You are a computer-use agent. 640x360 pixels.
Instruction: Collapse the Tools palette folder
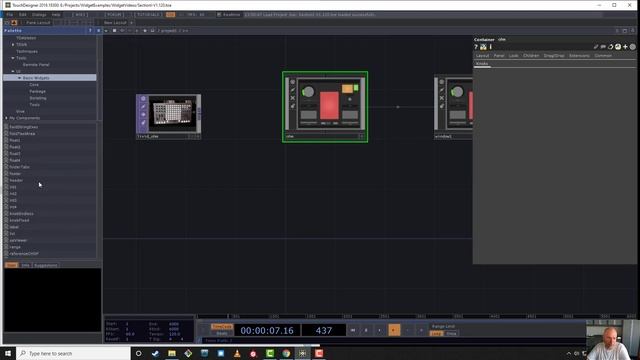tap(13, 58)
